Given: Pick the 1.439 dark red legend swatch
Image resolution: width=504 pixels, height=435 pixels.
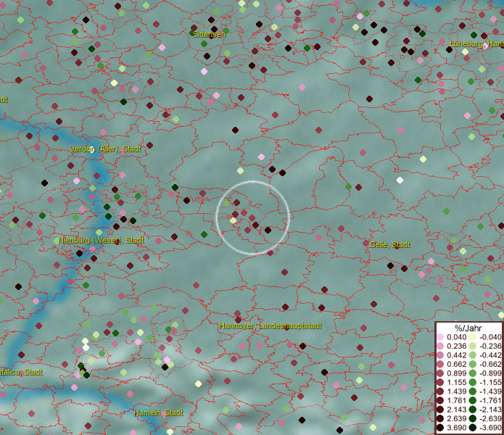Looking at the screenshot, I should 440,391.
